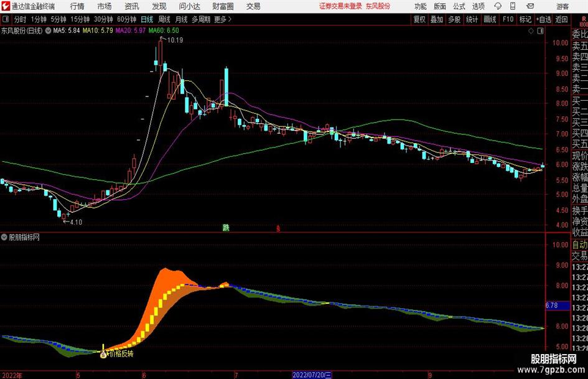Open the 版面 menu

click(439, 6)
